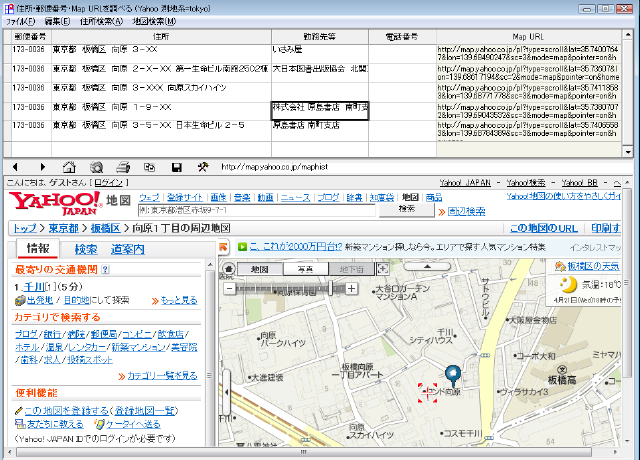Click ニュース link in Yahoo nav

(x=295, y=198)
